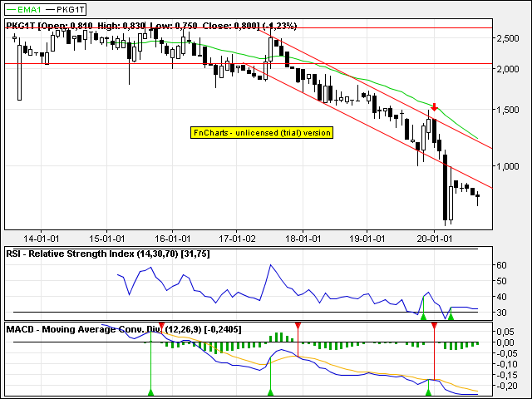
Task: Click the middle green buy triangle at the MACD bottom
Action: pyautogui.click(x=270, y=392)
